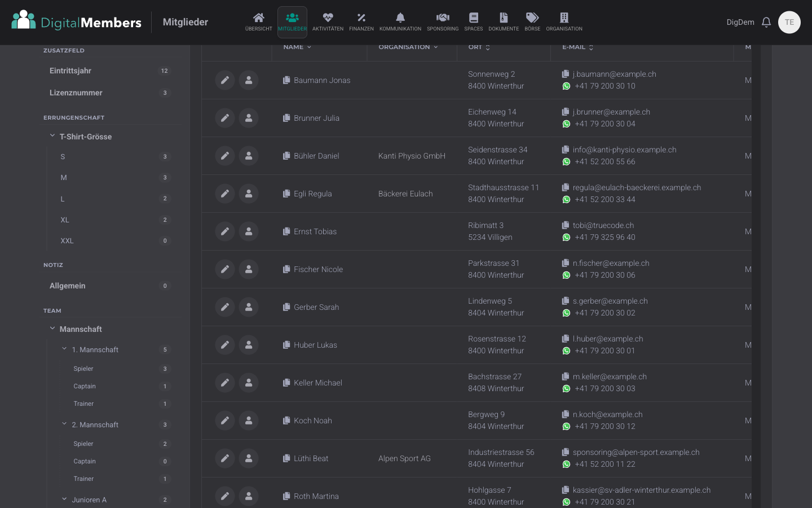
Task: Open WhatsApp for +41 52 200 55 66
Action: tap(566, 162)
